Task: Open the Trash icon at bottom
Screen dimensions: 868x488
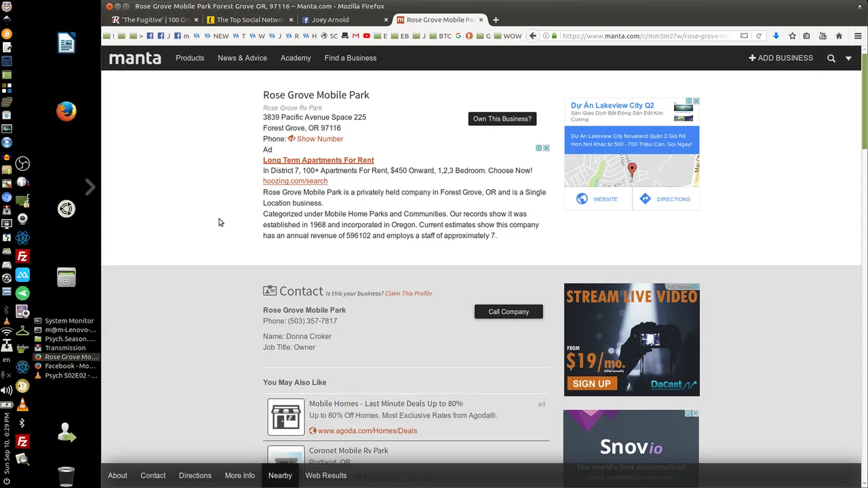Action: (x=66, y=477)
